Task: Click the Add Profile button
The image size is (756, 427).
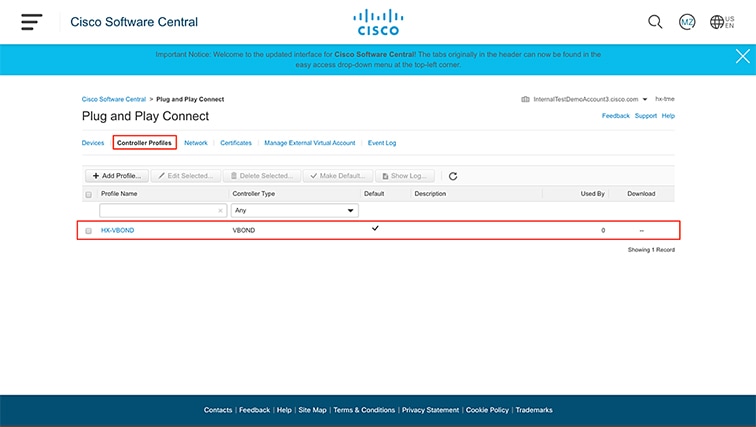Action: tap(117, 176)
